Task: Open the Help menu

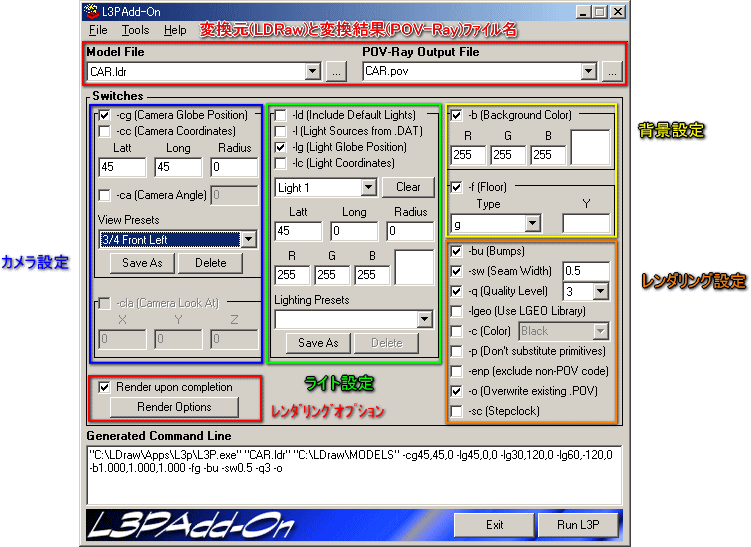Action: click(x=175, y=30)
